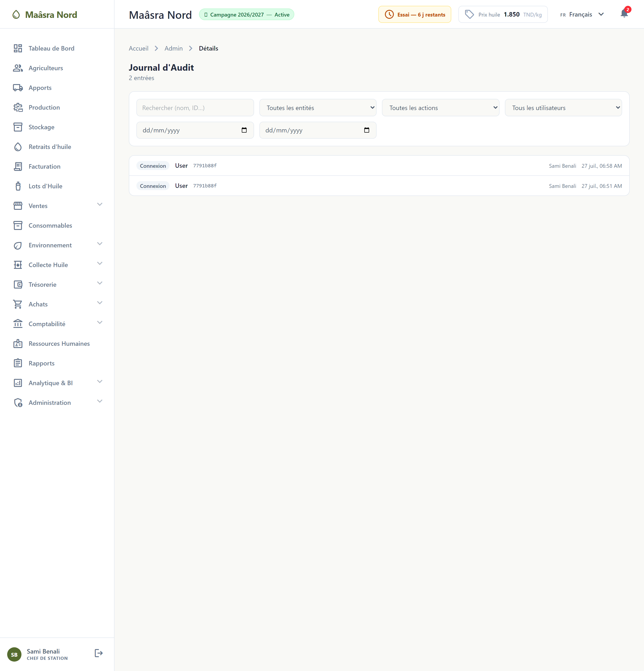Screen dimensions: 644x671
Task: Expand the Collecte Huile submenu chevron
Action: click(x=100, y=264)
